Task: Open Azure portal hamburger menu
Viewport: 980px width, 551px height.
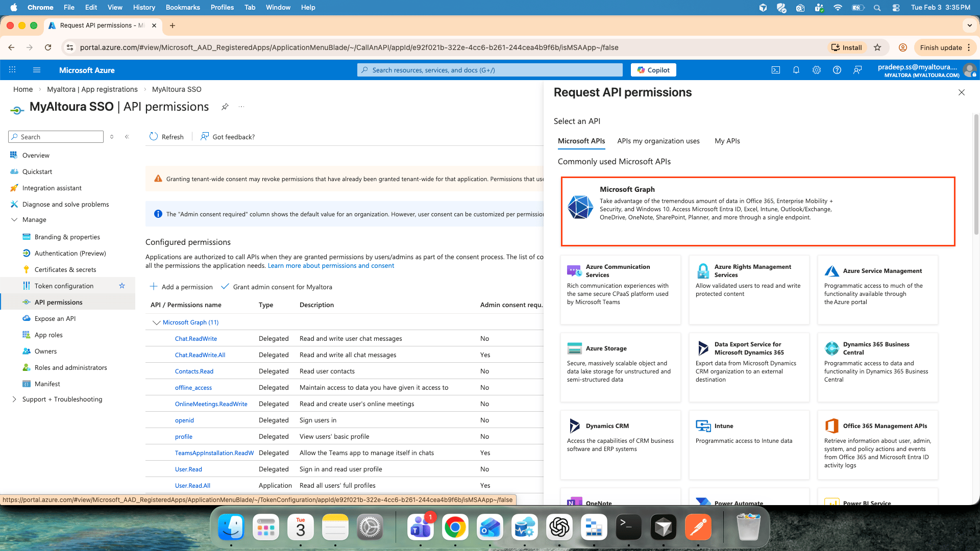Action: pos(36,70)
